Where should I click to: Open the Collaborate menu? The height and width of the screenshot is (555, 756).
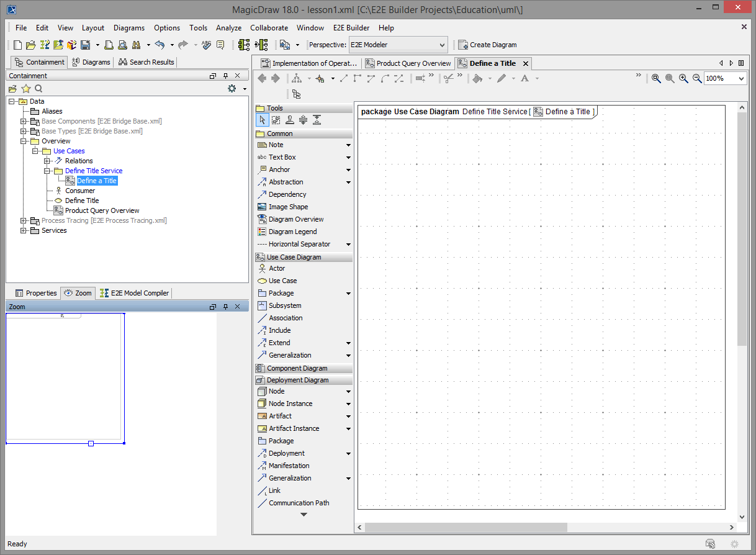pyautogui.click(x=269, y=28)
